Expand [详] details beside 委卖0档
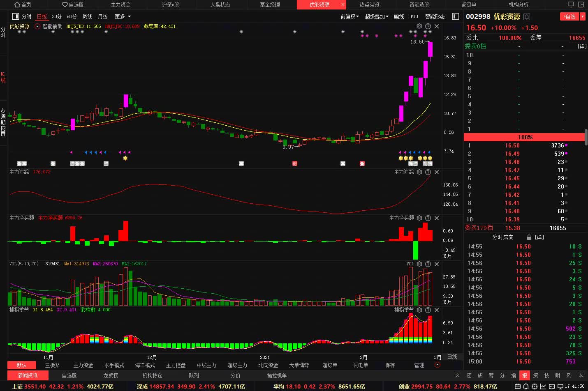The height and width of the screenshot is (391, 588). tap(582, 46)
